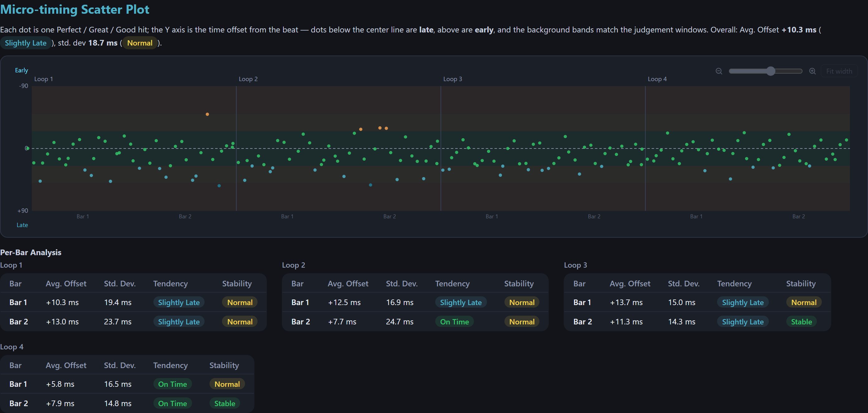
Task: Click the Late axis label
Action: tap(22, 225)
